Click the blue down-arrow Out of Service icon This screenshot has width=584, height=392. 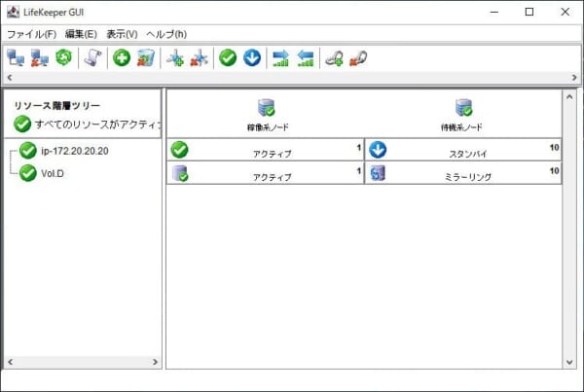click(x=252, y=57)
